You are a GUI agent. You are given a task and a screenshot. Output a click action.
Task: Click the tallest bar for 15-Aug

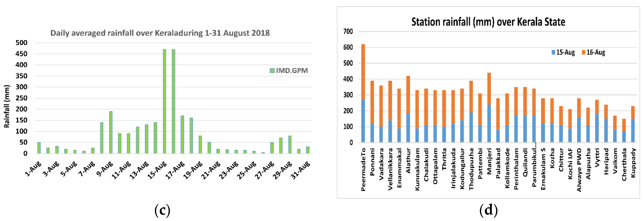pyautogui.click(x=164, y=101)
